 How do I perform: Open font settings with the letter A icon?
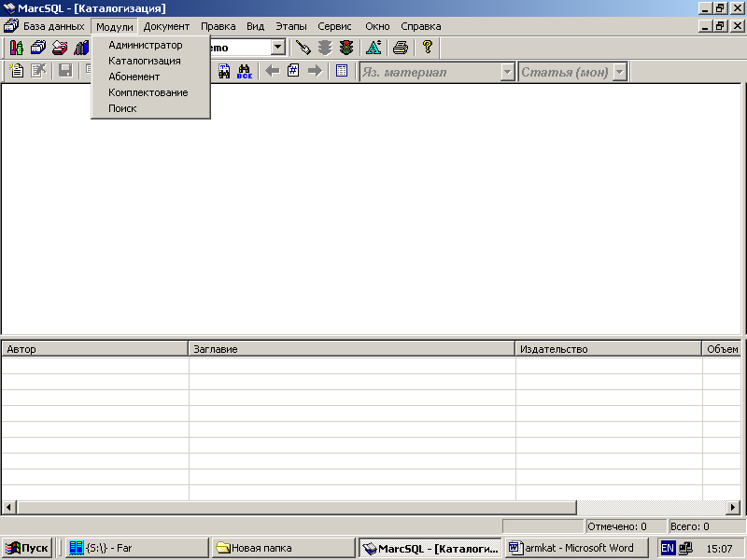[x=373, y=48]
